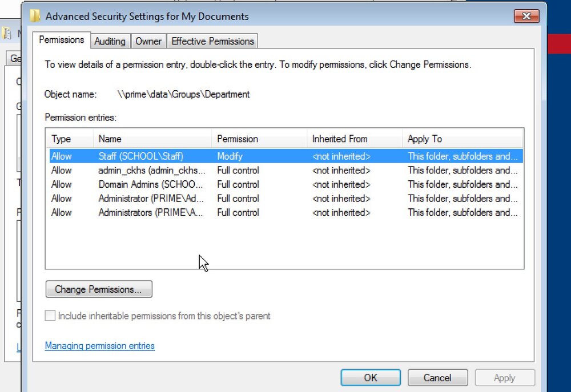Sort entries by the Name column header
571x392 pixels.
[x=152, y=139]
